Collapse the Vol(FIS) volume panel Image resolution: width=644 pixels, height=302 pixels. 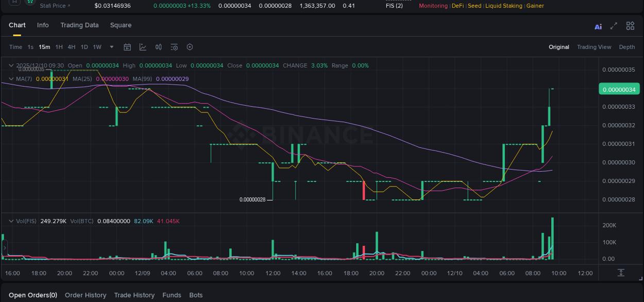pyautogui.click(x=11, y=221)
